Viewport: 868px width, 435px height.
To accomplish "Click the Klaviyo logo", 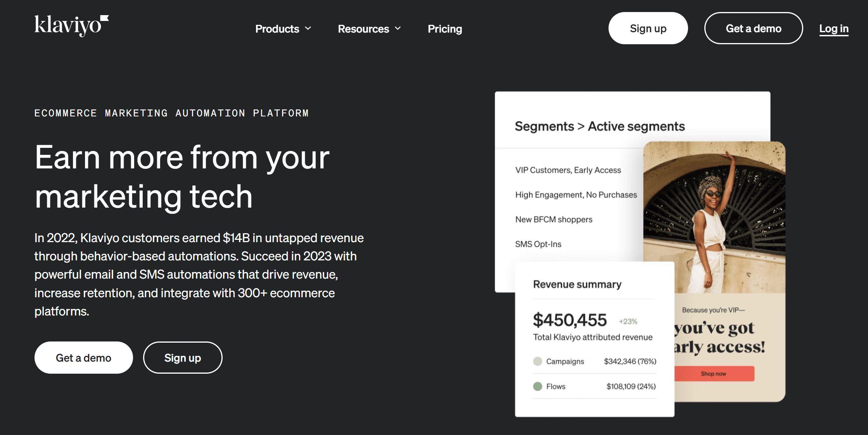I will (x=71, y=26).
